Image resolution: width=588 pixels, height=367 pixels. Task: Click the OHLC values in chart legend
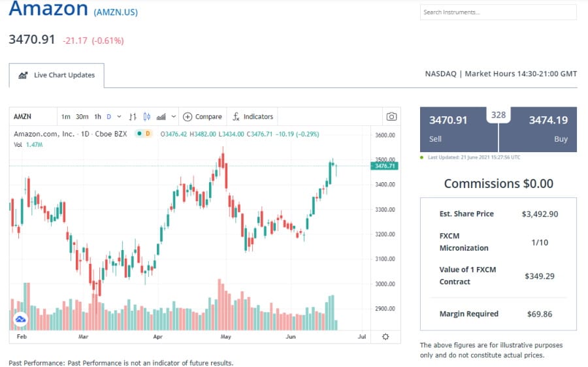tap(240, 134)
